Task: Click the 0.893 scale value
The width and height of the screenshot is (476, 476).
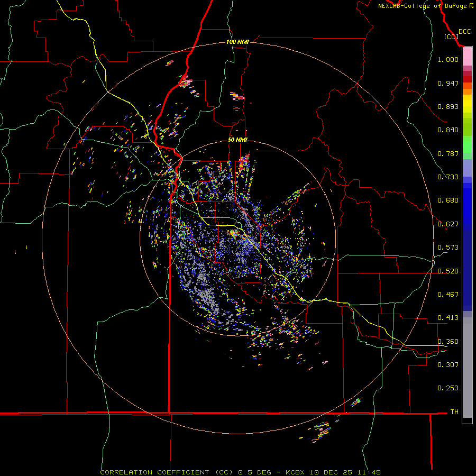Action: [x=448, y=106]
